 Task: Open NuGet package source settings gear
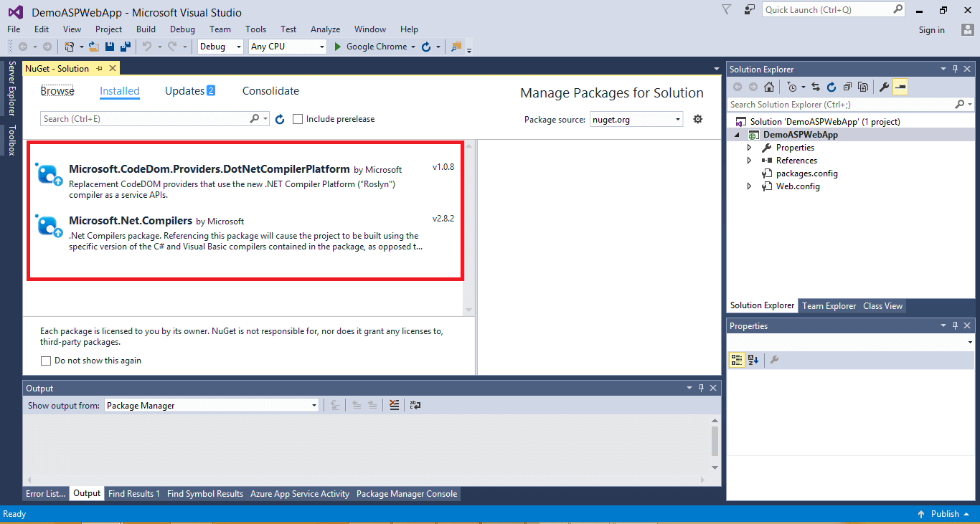tap(697, 119)
